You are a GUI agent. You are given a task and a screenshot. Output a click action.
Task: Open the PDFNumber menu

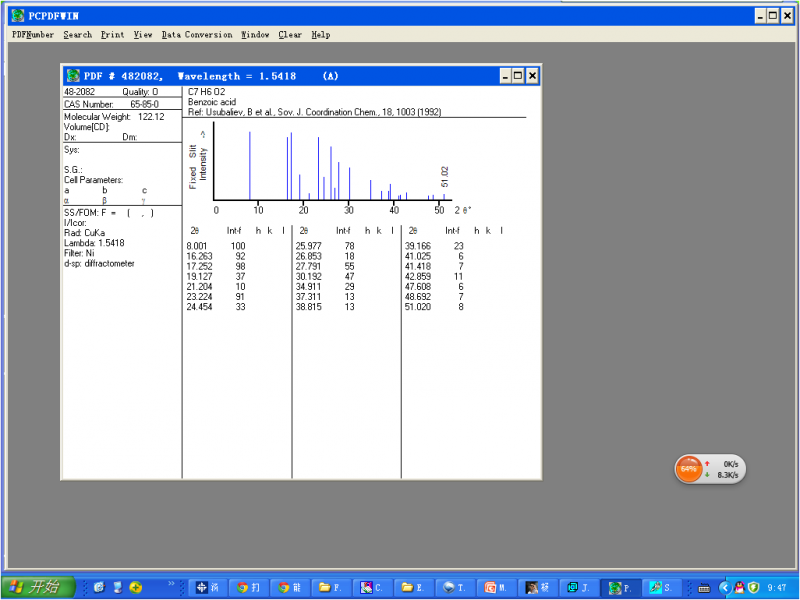pos(33,35)
